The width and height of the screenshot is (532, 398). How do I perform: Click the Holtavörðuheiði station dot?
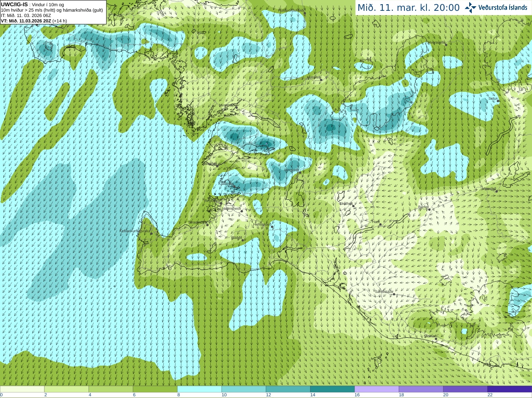pyautogui.click(x=305, y=13)
